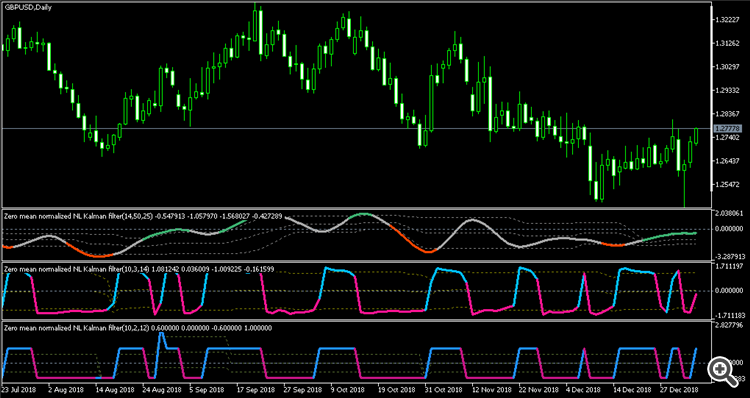Click the 1.32227 price axis label
This screenshot has height=398, width=750.
pos(727,20)
